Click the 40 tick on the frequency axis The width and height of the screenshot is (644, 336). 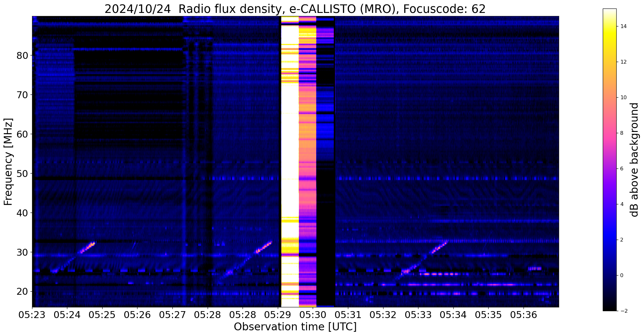point(23,213)
